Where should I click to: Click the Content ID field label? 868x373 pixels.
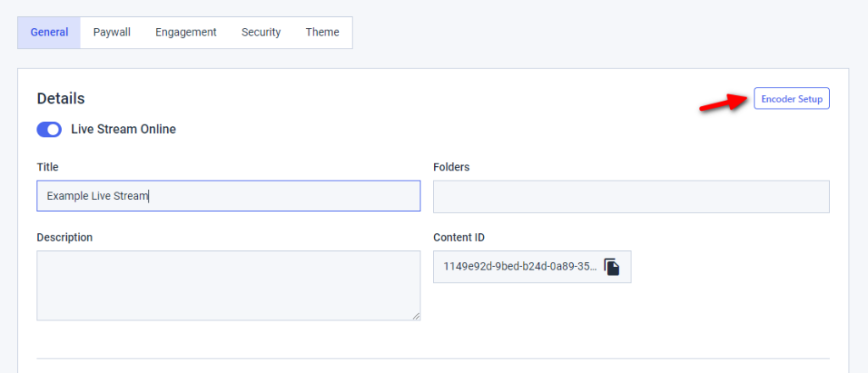(x=459, y=237)
